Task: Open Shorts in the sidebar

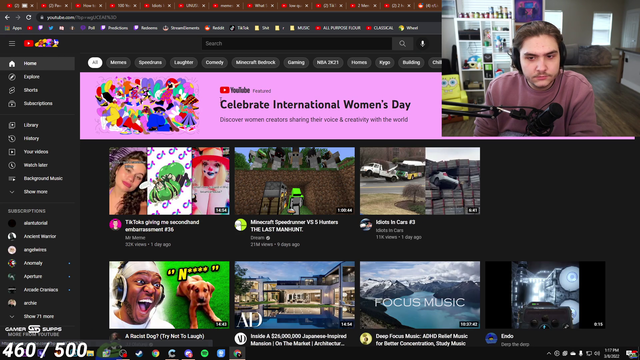Action: point(37,90)
